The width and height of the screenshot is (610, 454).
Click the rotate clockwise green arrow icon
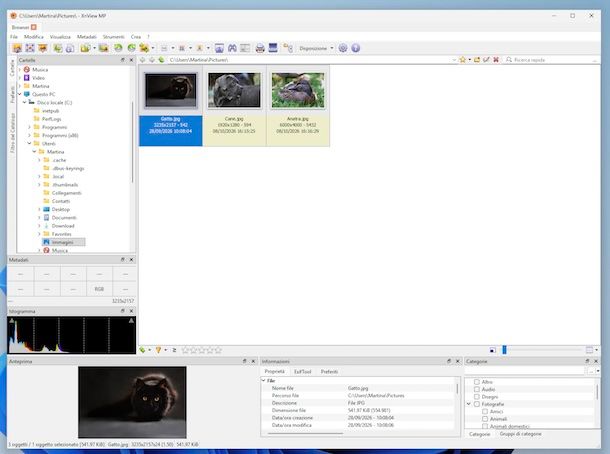click(x=131, y=48)
